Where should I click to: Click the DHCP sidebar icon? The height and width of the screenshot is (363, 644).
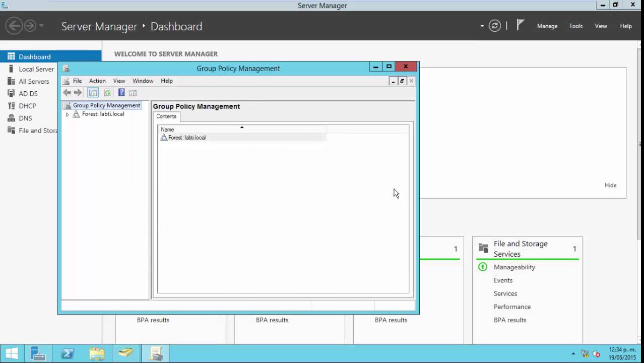(x=11, y=106)
